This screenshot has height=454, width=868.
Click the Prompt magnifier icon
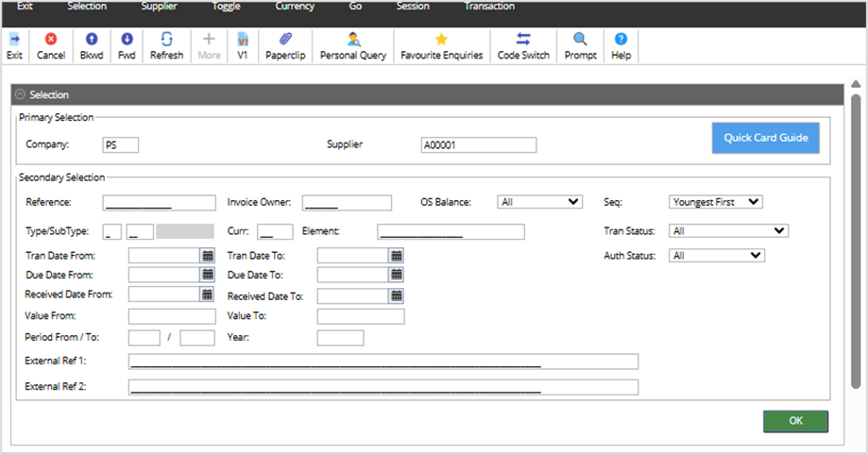pos(580,40)
